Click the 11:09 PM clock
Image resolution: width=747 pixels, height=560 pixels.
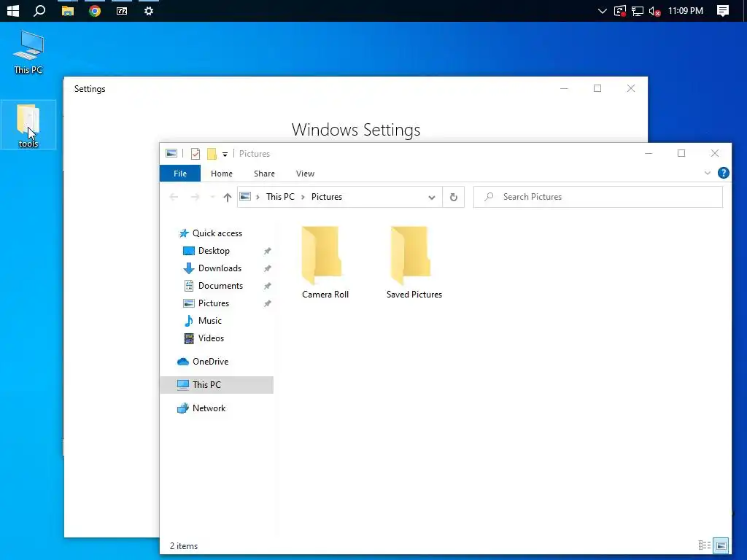click(686, 10)
